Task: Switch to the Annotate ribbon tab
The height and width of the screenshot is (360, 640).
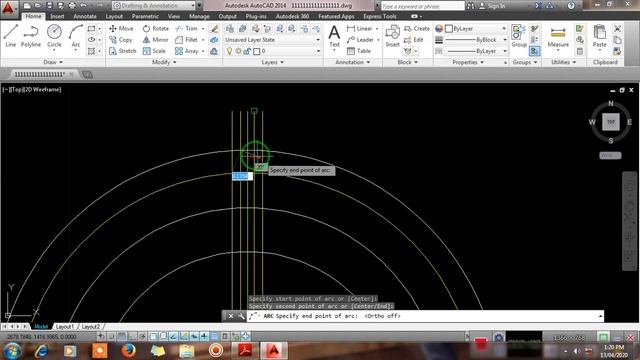Action: (x=85, y=16)
